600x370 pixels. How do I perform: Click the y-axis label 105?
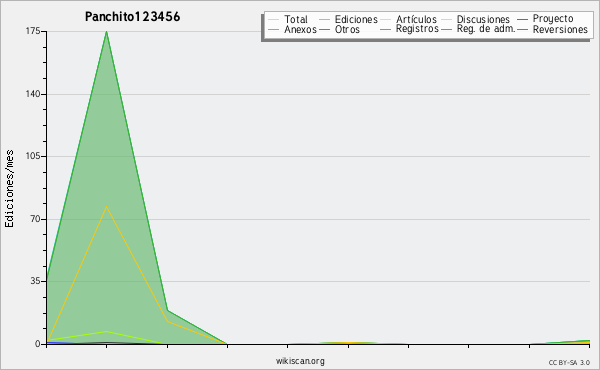33,156
